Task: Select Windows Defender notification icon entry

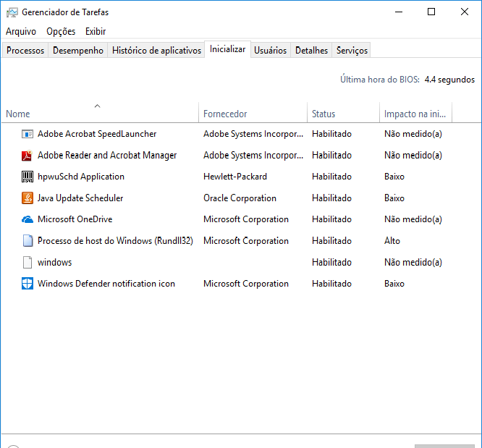Action: pyautogui.click(x=106, y=284)
